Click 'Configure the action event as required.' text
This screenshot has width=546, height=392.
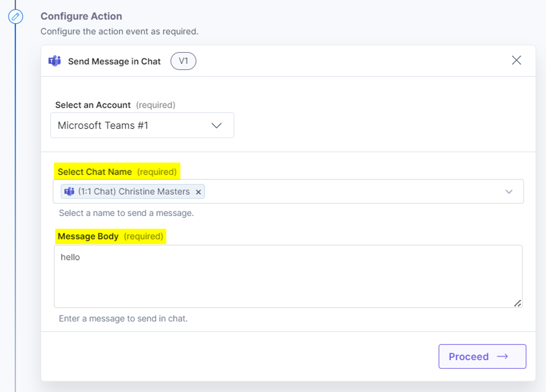pyautogui.click(x=120, y=32)
